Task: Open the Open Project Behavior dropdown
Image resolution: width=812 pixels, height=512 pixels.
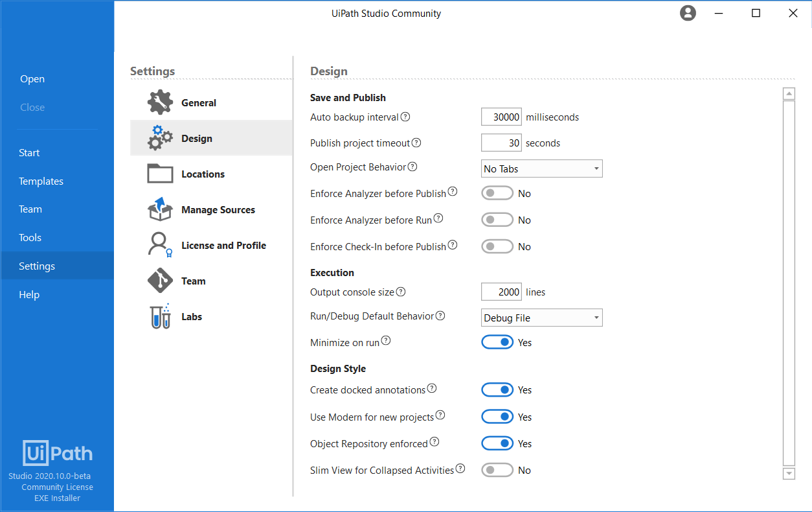Action: (542, 169)
